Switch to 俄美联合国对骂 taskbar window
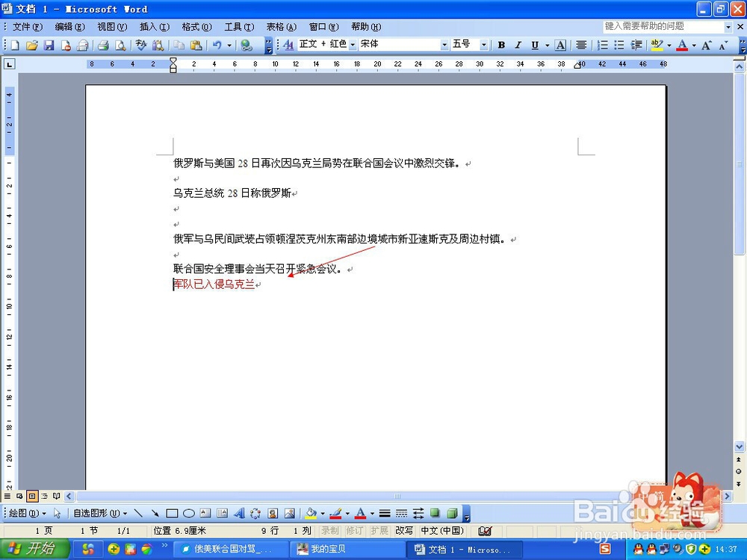 pos(231,550)
